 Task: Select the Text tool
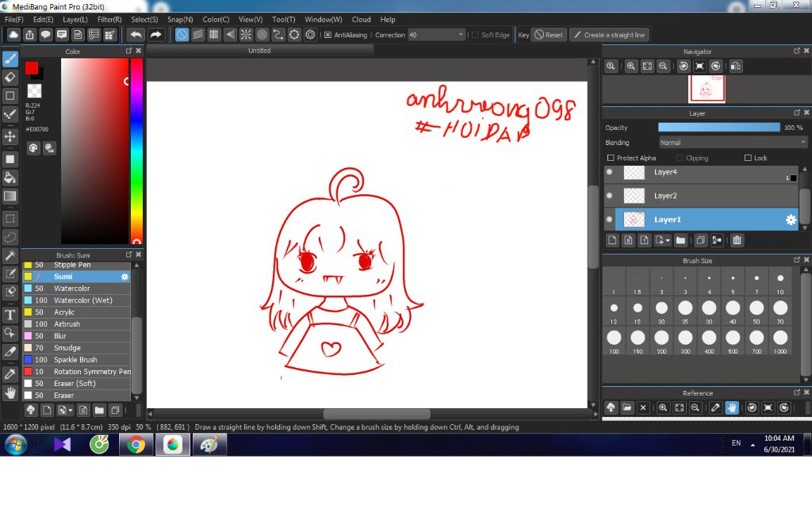pyautogui.click(x=10, y=314)
